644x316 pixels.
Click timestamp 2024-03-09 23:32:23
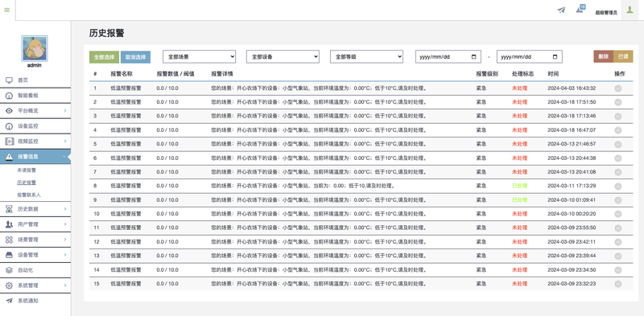pos(572,284)
